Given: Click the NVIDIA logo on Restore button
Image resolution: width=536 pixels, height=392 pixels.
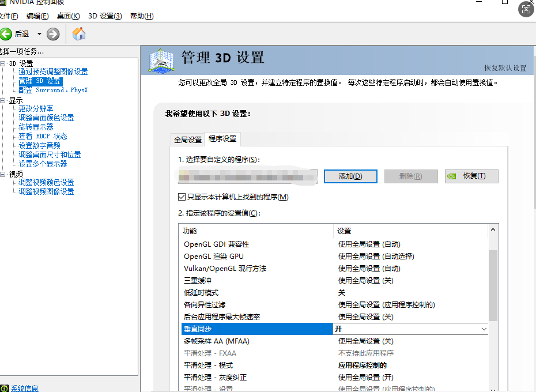Looking at the screenshot, I should 455,176.
